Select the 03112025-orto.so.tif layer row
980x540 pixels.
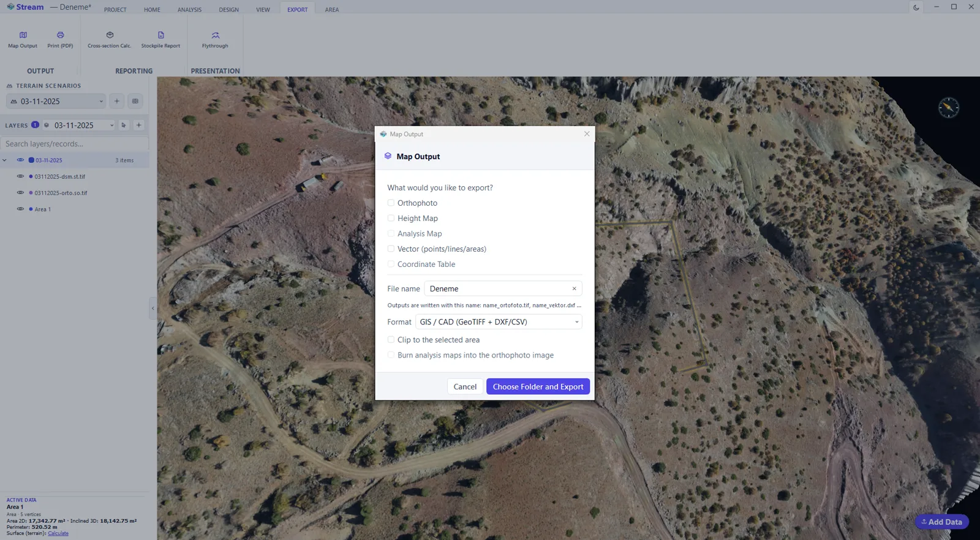[75, 193]
